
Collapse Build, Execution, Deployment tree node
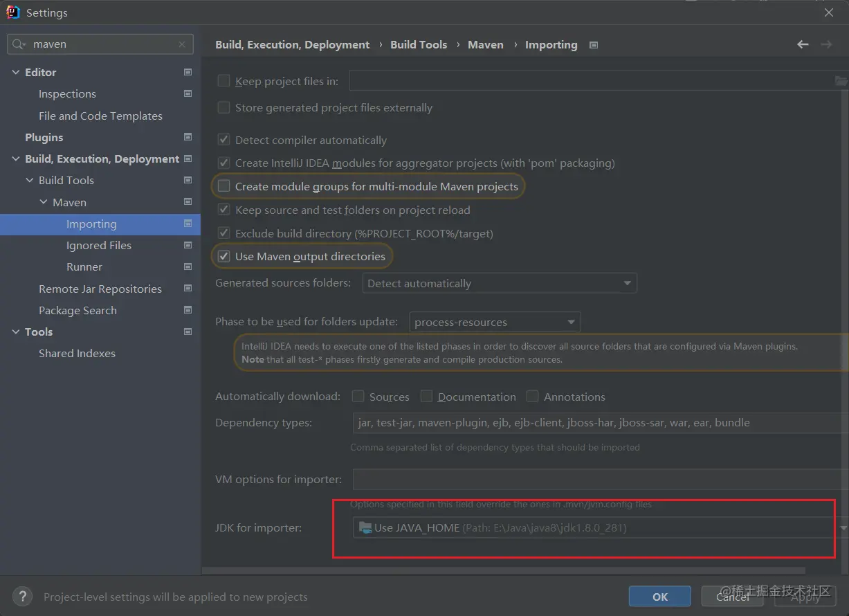click(x=15, y=158)
